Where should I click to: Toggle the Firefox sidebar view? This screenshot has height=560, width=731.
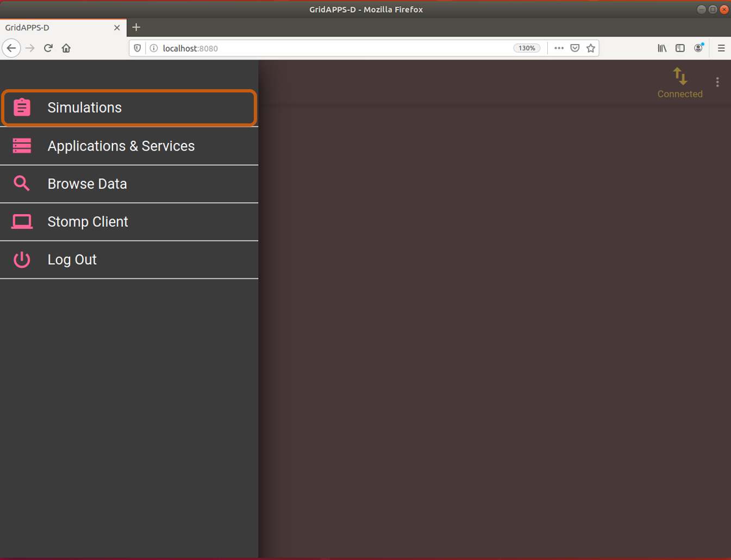click(680, 48)
